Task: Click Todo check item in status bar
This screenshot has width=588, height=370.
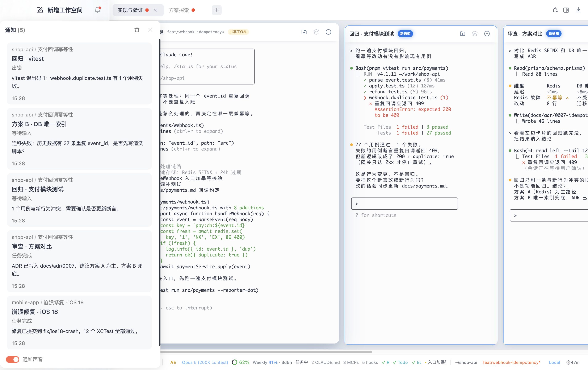Action: click(x=400, y=362)
